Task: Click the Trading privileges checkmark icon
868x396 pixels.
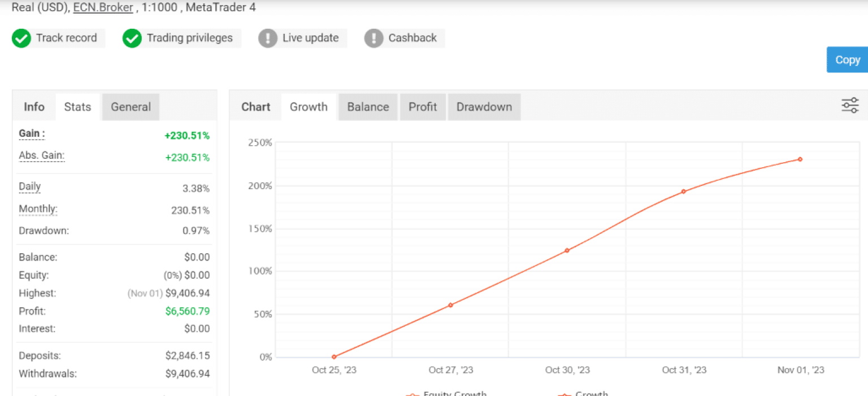Action: tap(132, 38)
